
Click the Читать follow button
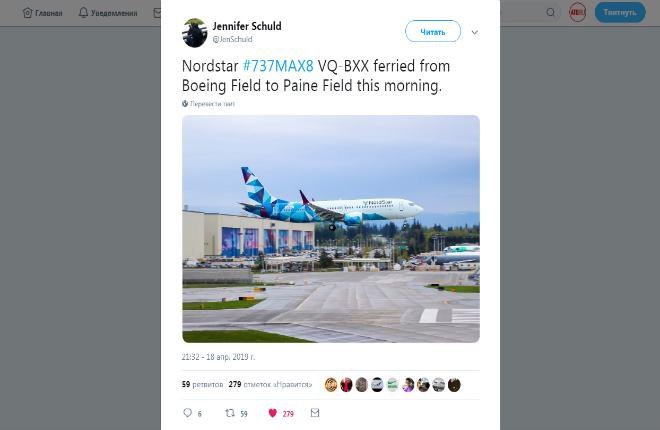coord(432,32)
